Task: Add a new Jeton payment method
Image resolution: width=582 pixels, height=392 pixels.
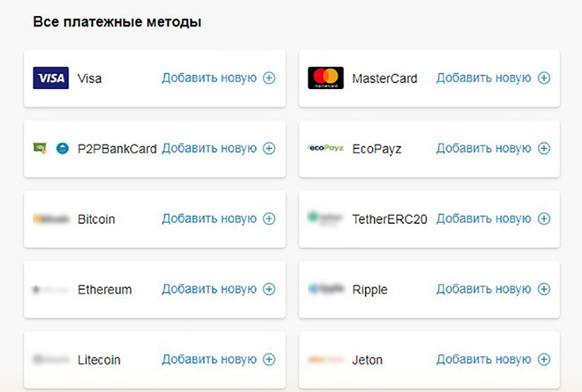Action: [x=483, y=359]
